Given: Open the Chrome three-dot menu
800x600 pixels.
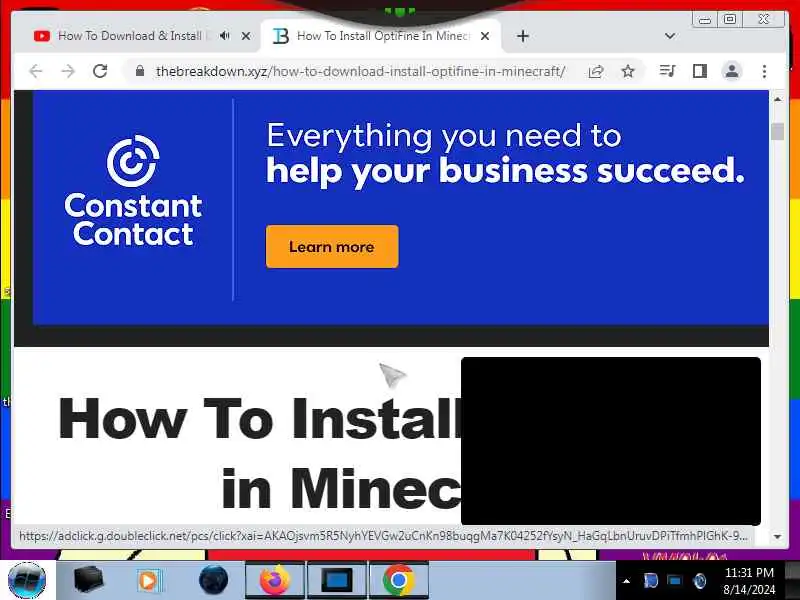Looking at the screenshot, I should pyautogui.click(x=764, y=71).
